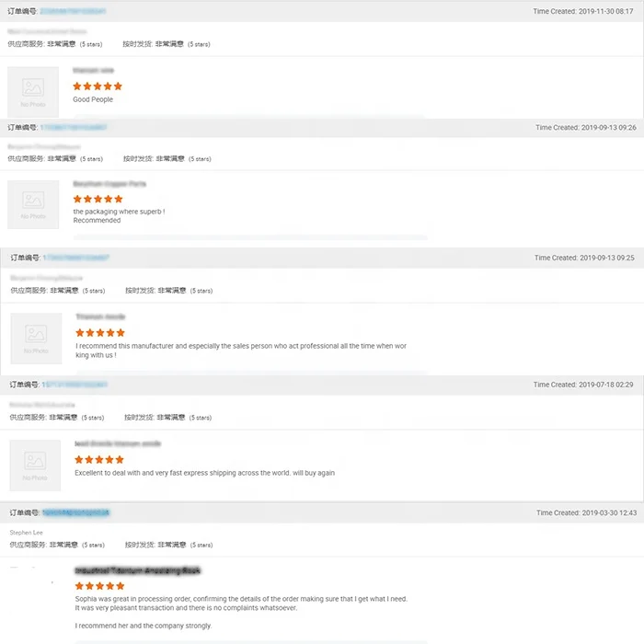Click the stars above "I recommend this manufacturer"
Viewport: 644px width, 644px height.
(x=100, y=333)
